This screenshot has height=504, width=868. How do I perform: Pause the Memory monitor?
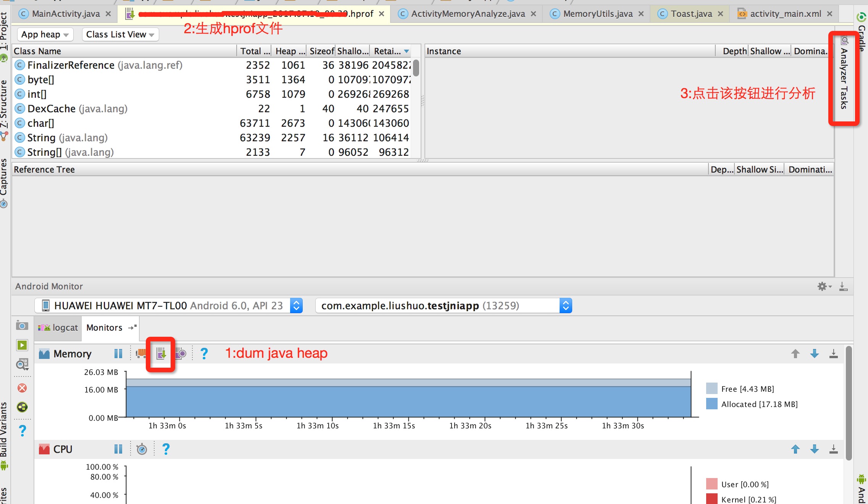point(118,354)
